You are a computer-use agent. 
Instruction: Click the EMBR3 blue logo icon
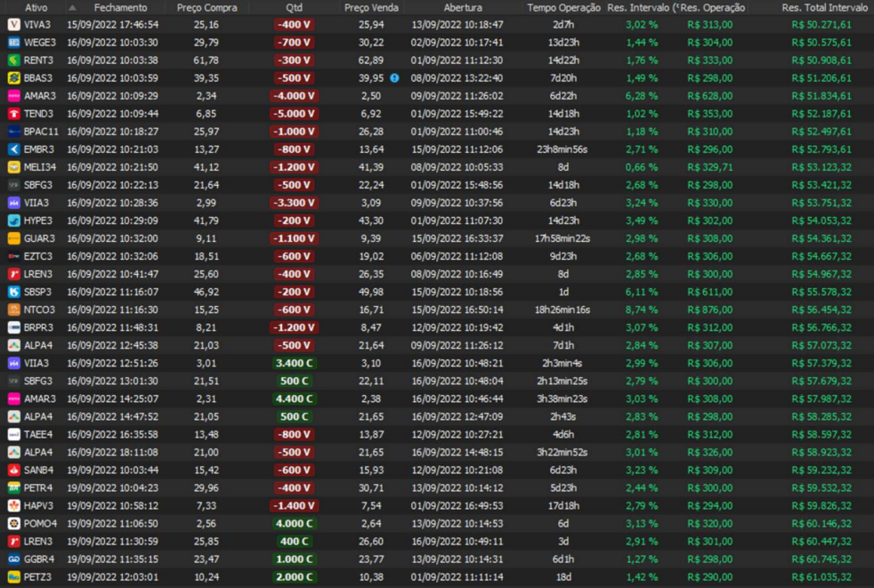(13, 149)
